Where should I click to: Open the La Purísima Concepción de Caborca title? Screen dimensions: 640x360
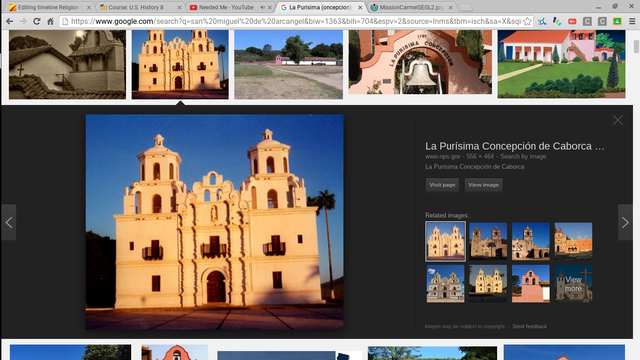click(x=515, y=146)
